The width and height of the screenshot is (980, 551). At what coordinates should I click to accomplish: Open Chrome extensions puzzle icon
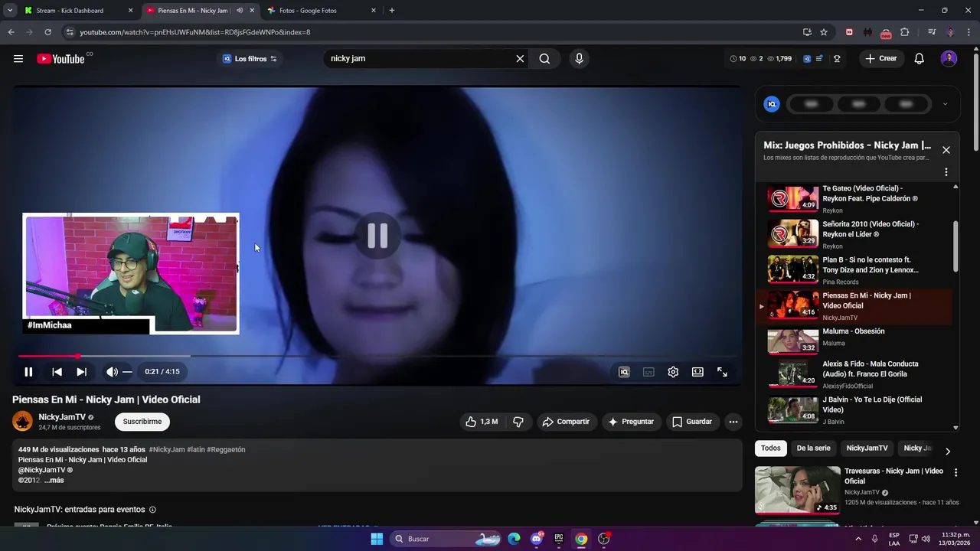click(905, 32)
